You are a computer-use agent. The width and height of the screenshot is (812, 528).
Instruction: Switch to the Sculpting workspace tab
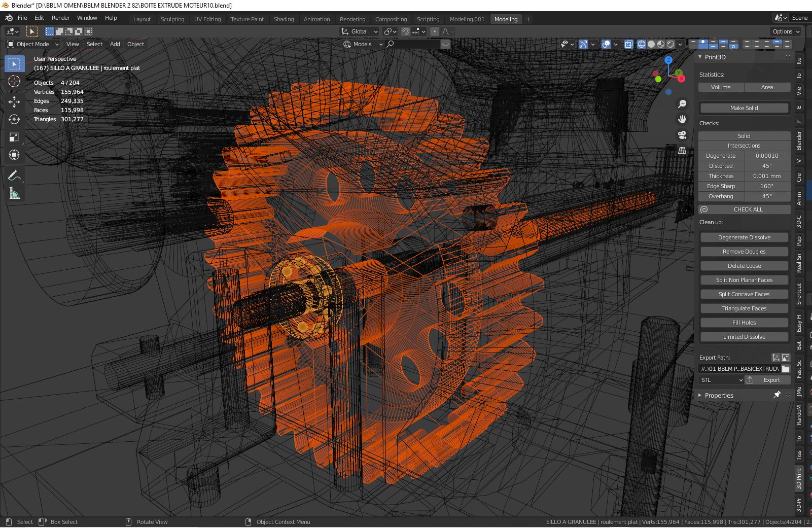point(172,19)
